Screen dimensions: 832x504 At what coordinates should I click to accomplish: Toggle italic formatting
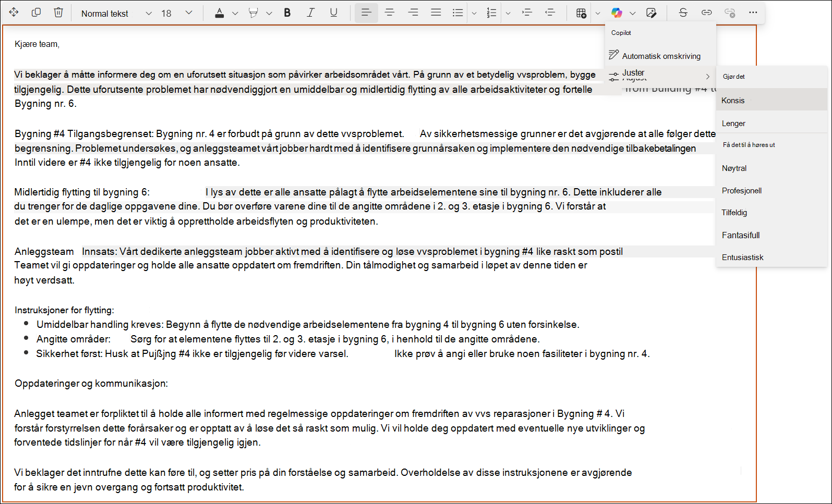click(310, 13)
